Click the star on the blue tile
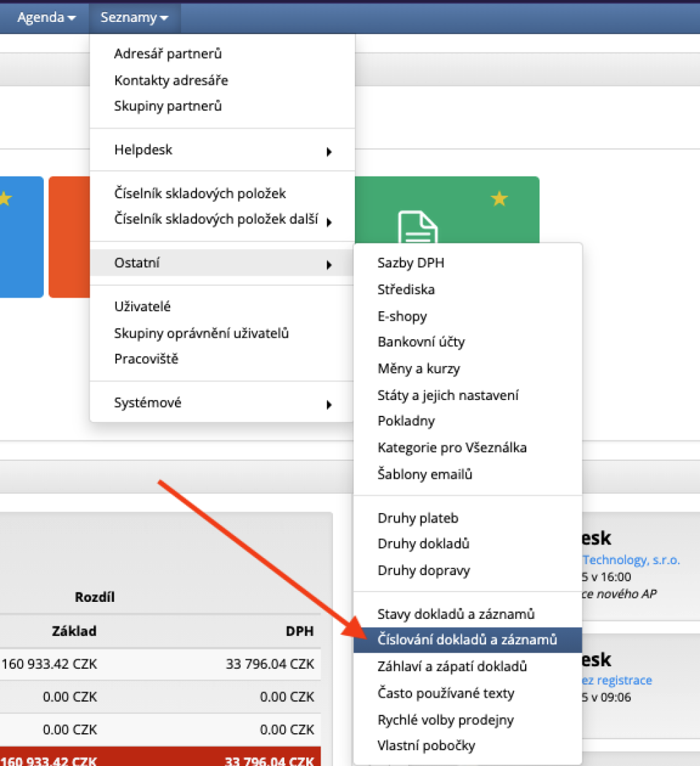This screenshot has height=766, width=700. pos(5,199)
